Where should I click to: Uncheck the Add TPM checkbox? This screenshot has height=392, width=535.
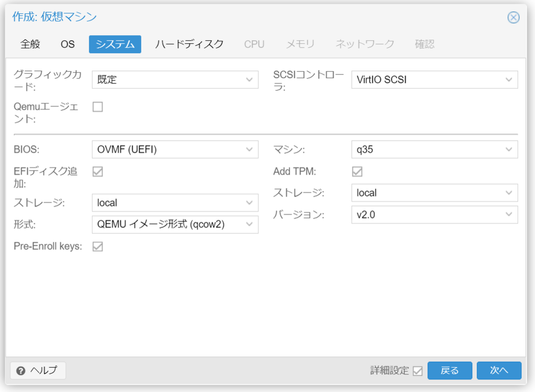click(357, 172)
